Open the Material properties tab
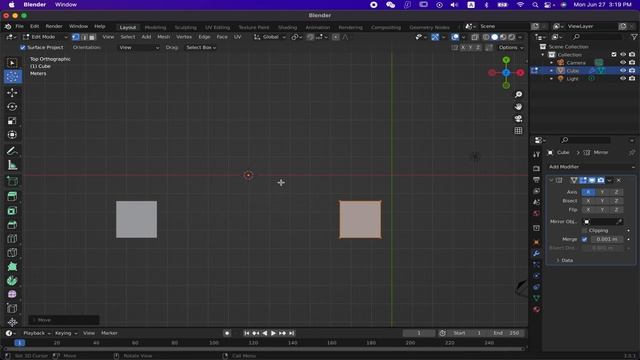This screenshot has width=640, height=360. coord(536,309)
